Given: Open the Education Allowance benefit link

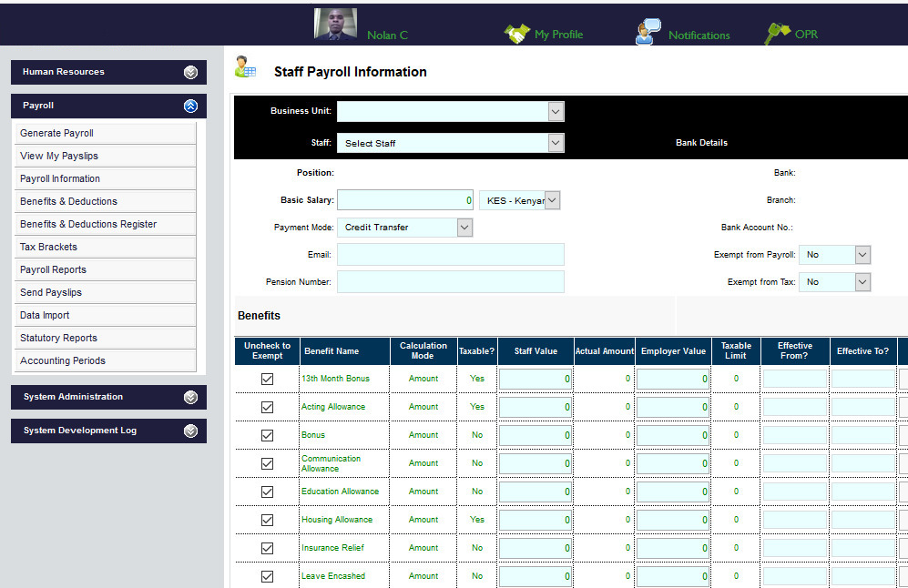Looking at the screenshot, I should pyautogui.click(x=342, y=492).
